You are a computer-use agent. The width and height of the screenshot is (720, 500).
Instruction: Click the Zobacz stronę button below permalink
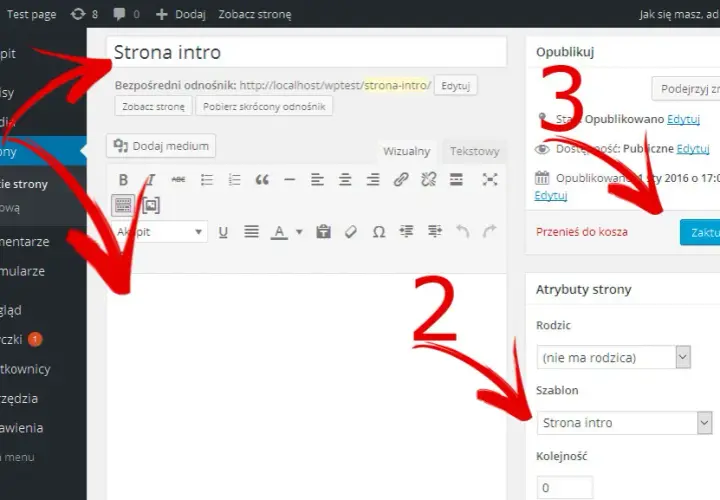click(153, 107)
